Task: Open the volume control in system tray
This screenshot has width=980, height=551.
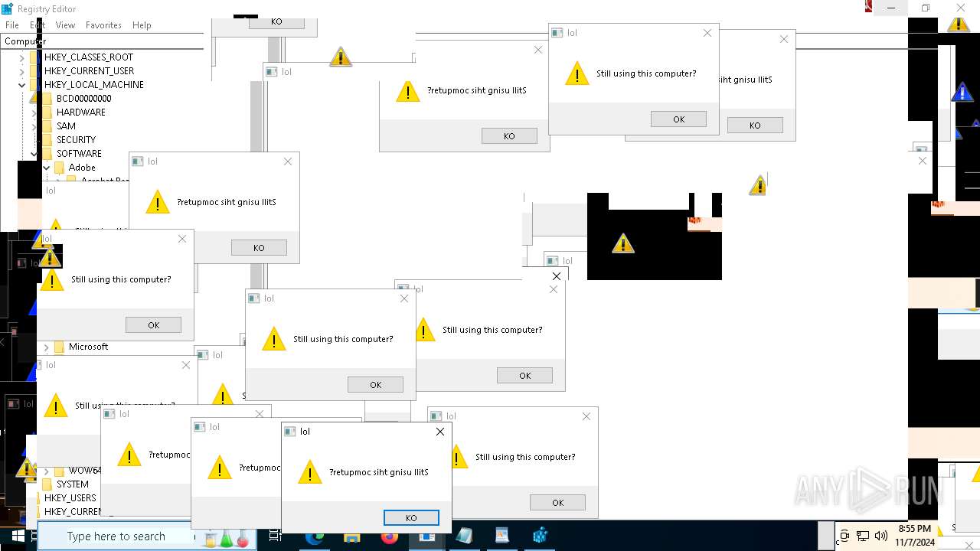Action: 880,536
